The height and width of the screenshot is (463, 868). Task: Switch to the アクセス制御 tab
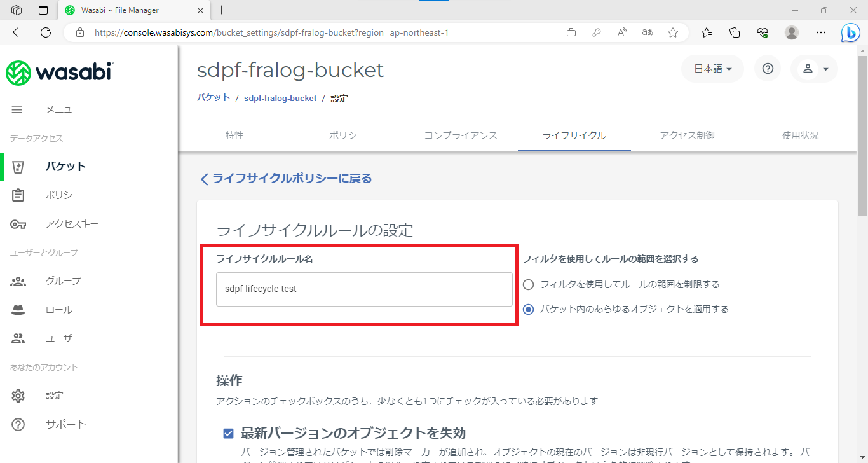(x=687, y=135)
